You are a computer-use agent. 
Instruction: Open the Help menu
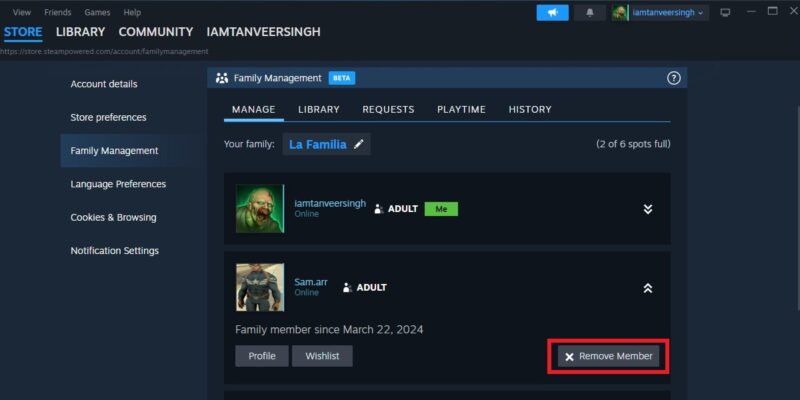pyautogui.click(x=132, y=12)
